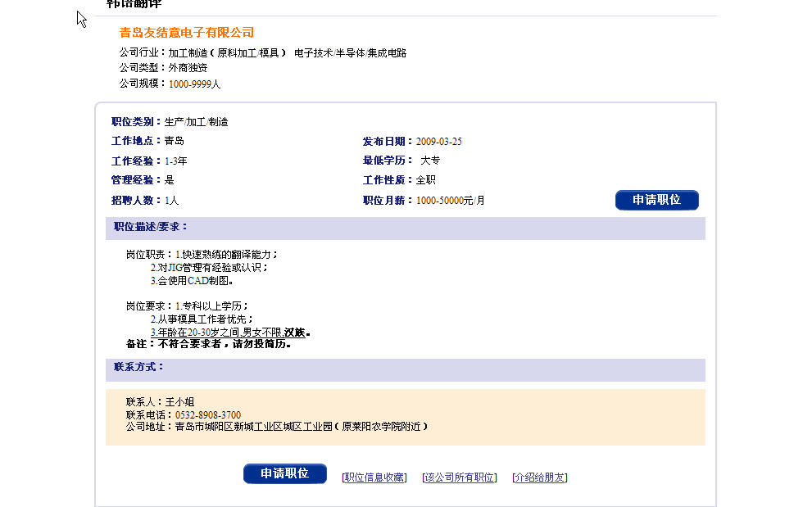Click the 全职 job nature value
Screen dimensions: 812x507
(x=425, y=180)
